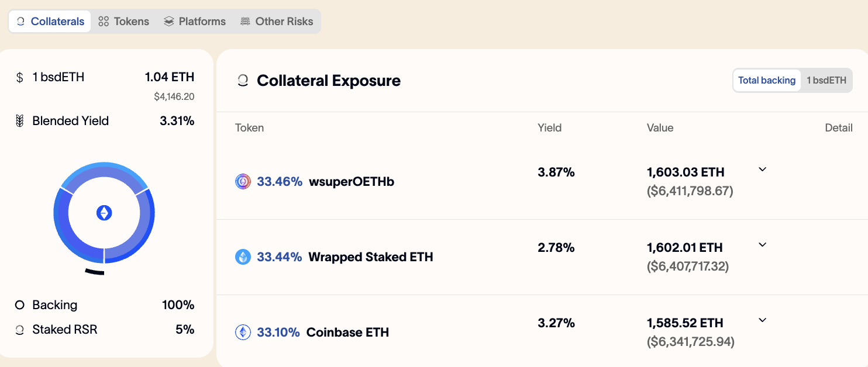Click the Ethereum logo inside donut chart
The width and height of the screenshot is (868, 367).
tap(104, 213)
